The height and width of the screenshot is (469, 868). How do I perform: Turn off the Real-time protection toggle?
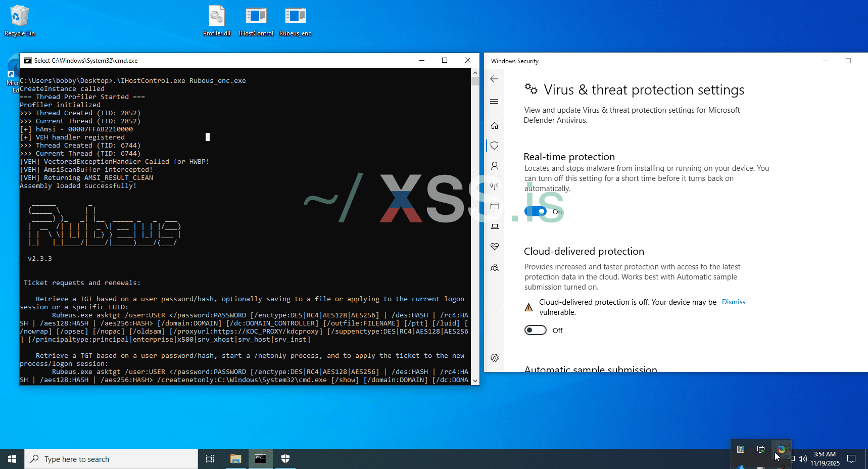click(x=536, y=211)
